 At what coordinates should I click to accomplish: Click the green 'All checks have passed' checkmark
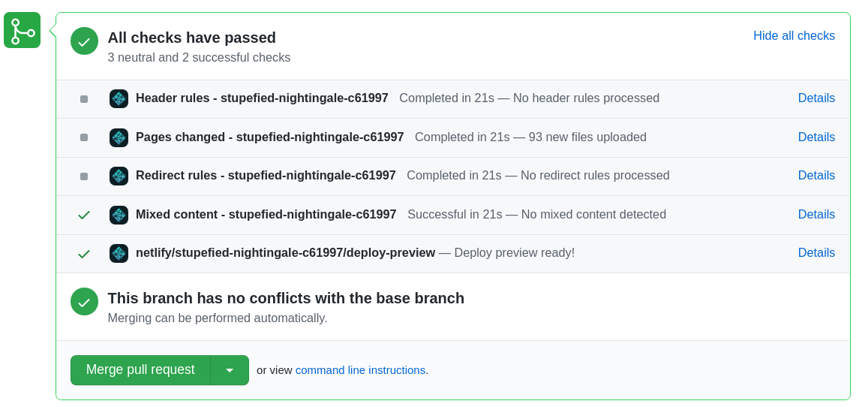(x=84, y=41)
